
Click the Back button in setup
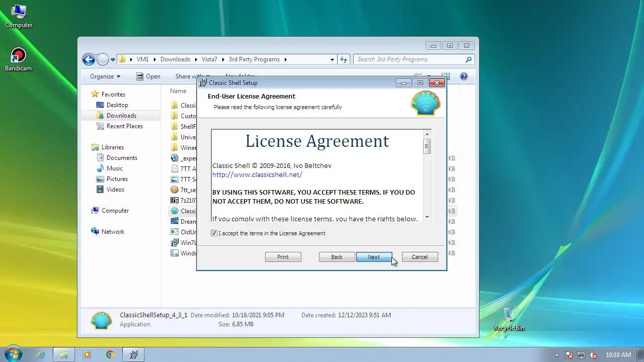click(337, 257)
